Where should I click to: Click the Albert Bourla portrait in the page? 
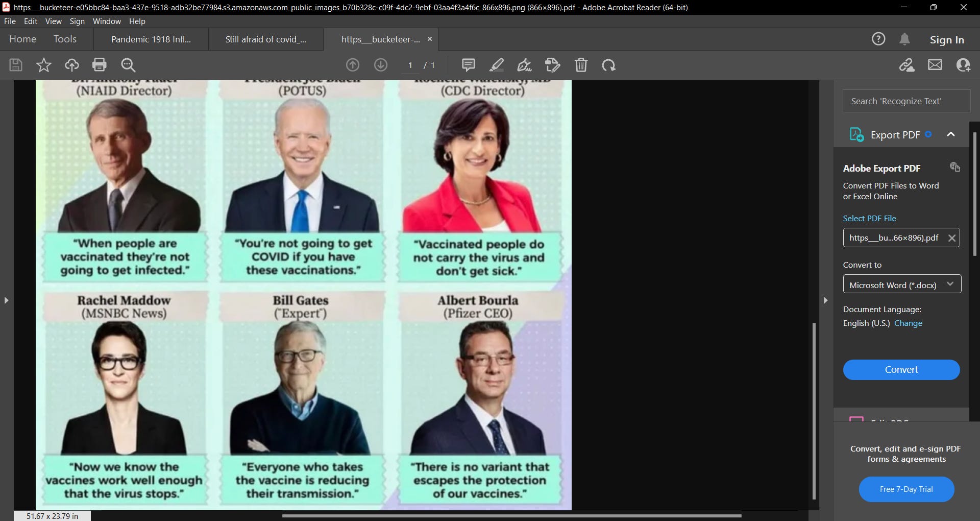[x=480, y=388]
